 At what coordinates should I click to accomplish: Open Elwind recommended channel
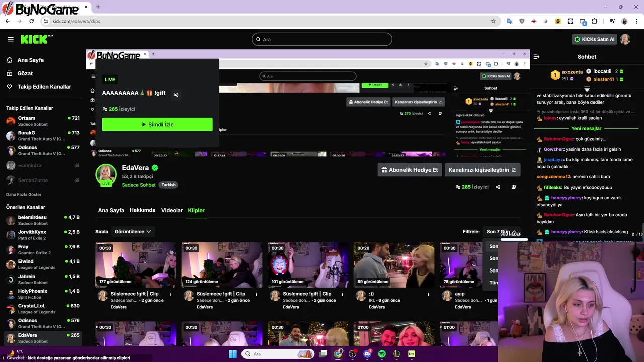click(43, 264)
